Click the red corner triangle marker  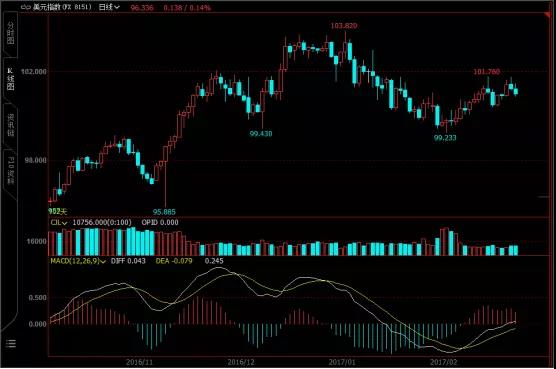click(x=548, y=15)
